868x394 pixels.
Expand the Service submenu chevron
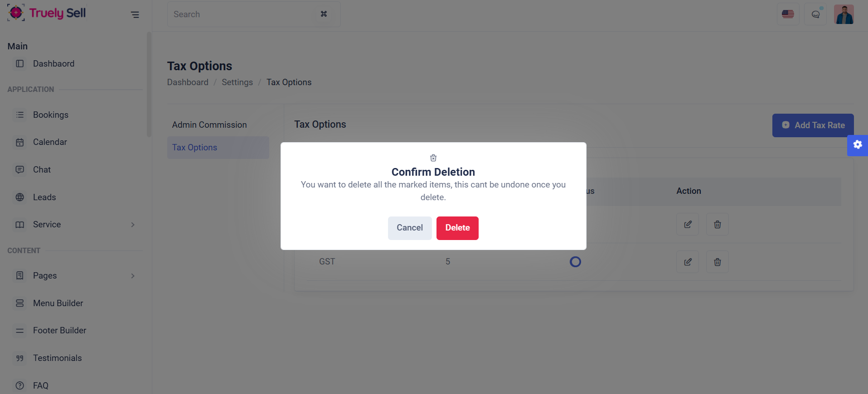click(133, 225)
